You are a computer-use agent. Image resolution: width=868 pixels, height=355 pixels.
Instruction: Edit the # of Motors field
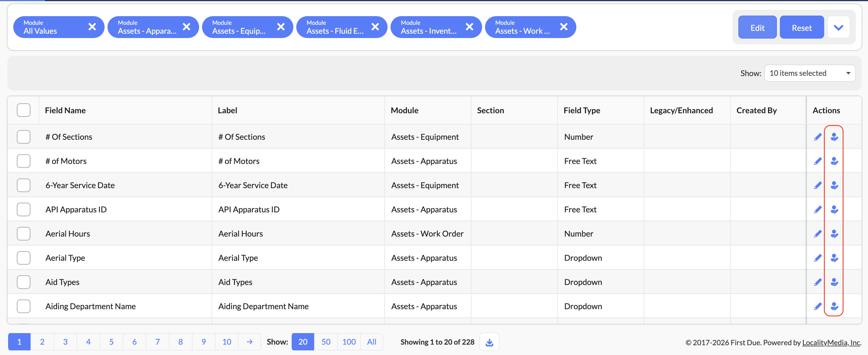(x=818, y=161)
